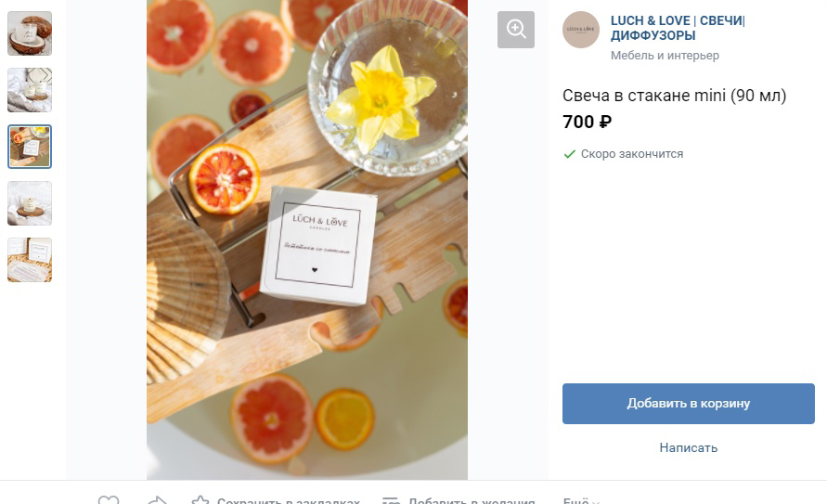Click the wishlist icon
Screen dimensions: 827x504
(x=391, y=501)
